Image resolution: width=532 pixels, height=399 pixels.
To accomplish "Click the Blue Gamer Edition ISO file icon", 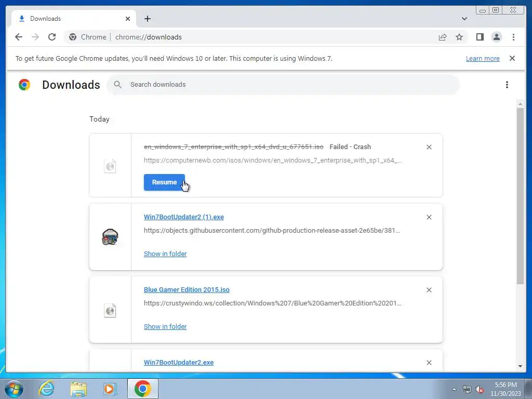I will [110, 310].
